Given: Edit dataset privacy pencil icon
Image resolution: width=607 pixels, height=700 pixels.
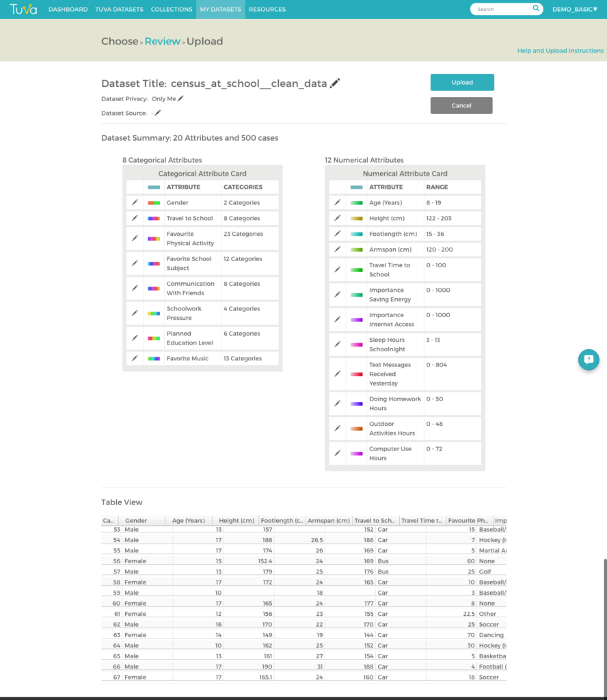Looking at the screenshot, I should coord(180,98).
